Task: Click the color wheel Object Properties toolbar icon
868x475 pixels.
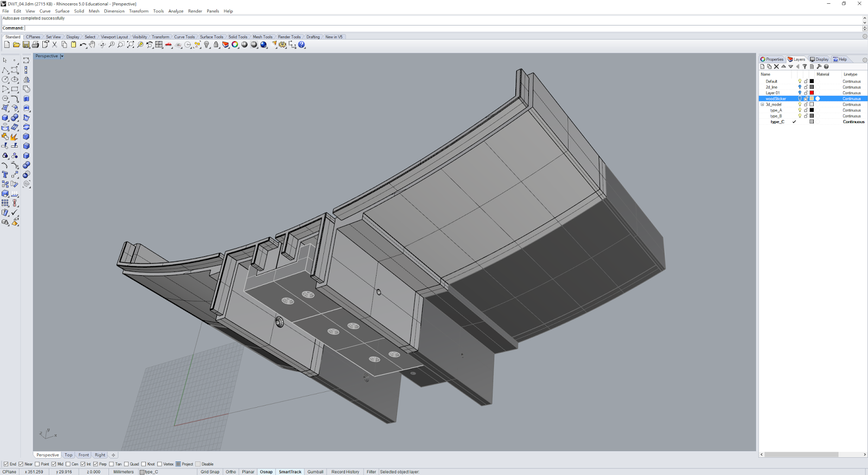Action: (x=235, y=45)
